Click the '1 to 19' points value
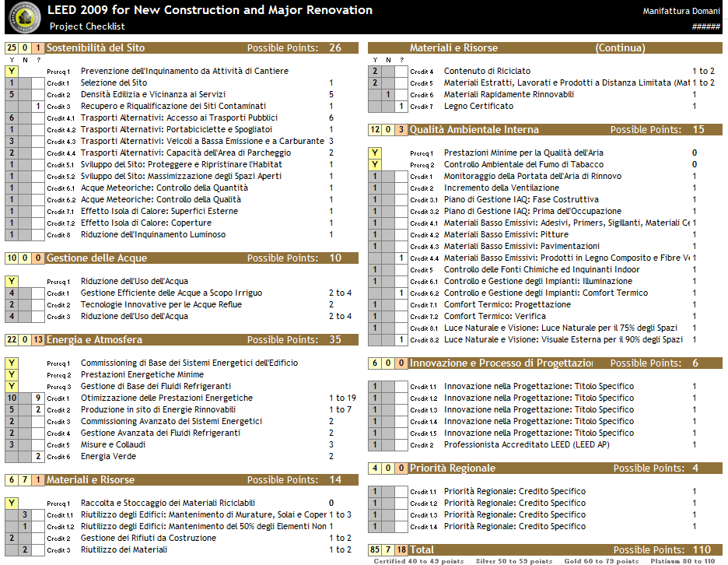 click(343, 398)
